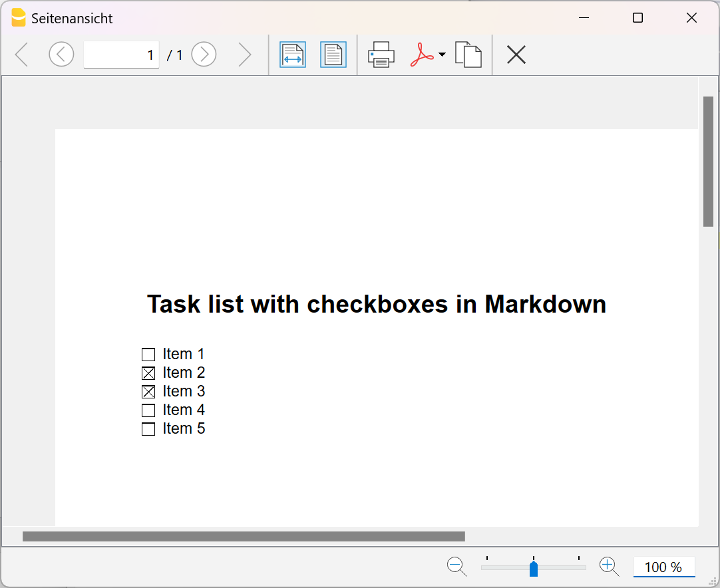Zoom preview to page width

292,55
